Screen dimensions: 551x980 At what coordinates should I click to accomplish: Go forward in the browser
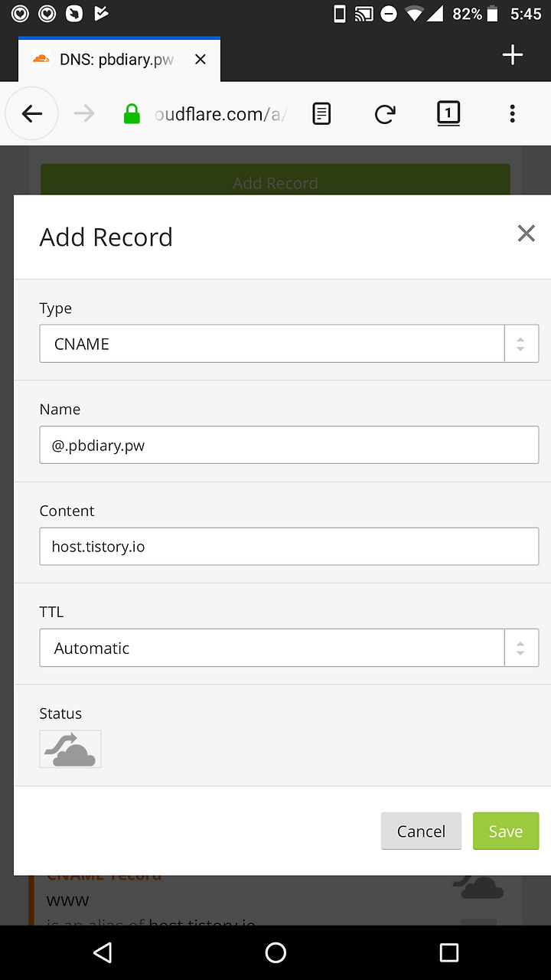coord(84,114)
